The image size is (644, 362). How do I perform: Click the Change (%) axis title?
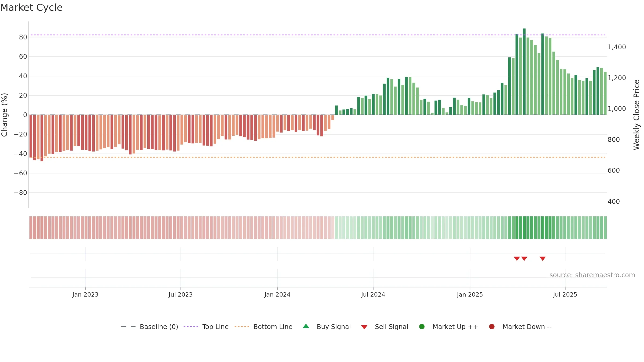point(4,115)
